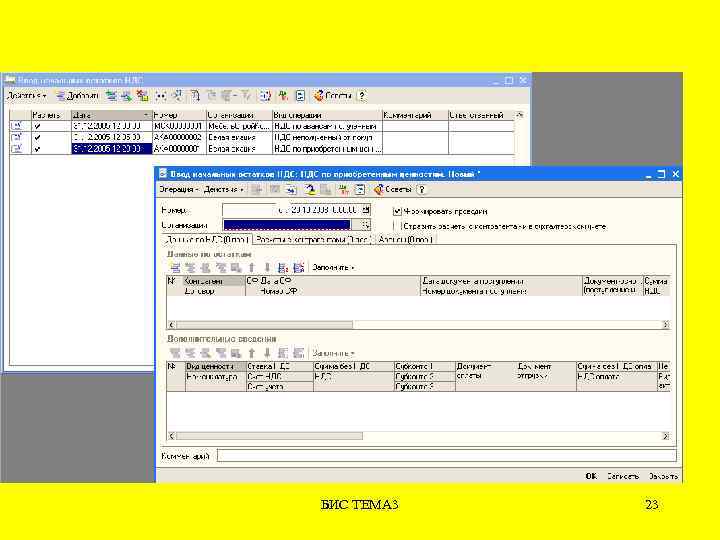Open Советы in new document toolbar
720x540 pixels.
pyautogui.click(x=392, y=190)
